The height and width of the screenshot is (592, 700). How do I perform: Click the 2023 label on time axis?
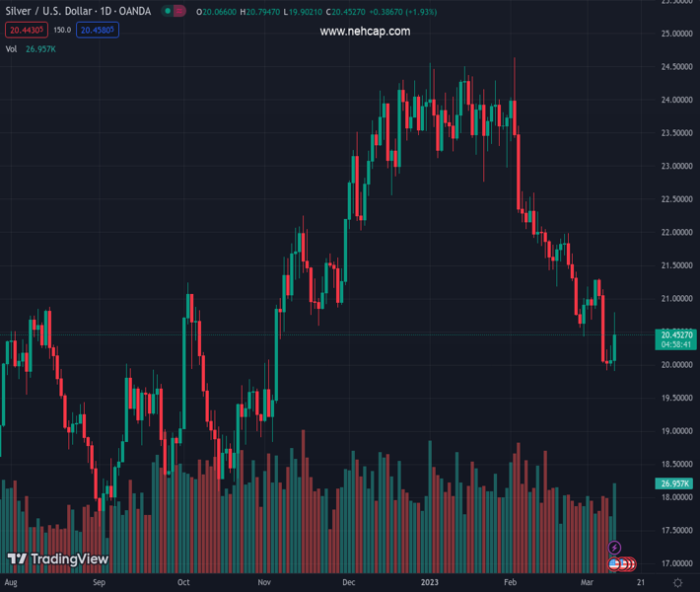pos(430,583)
